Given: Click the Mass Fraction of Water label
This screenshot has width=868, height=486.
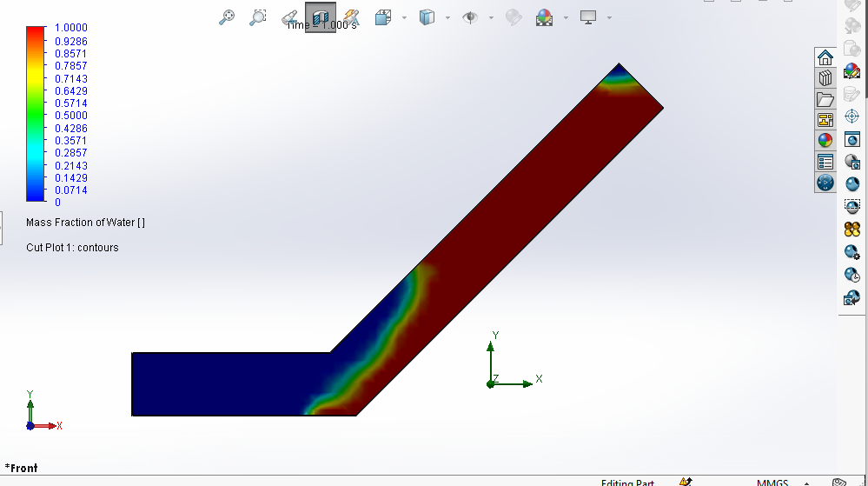Looking at the screenshot, I should [x=85, y=223].
